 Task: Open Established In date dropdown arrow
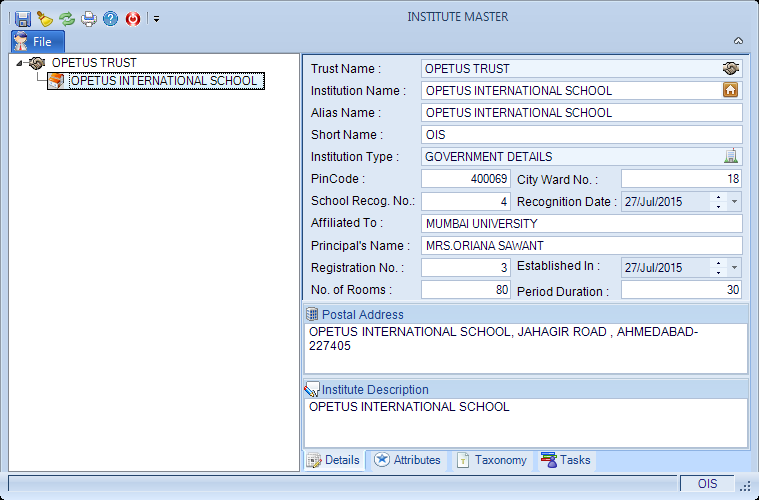click(734, 268)
